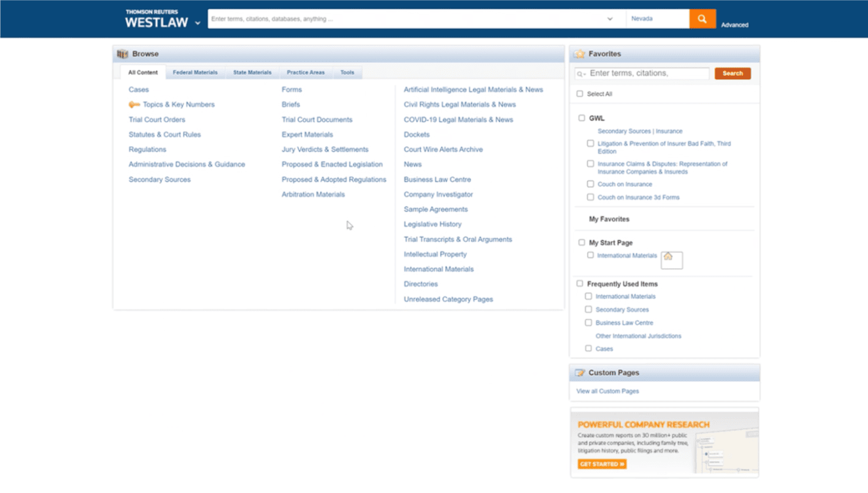Image resolution: width=868 pixels, height=493 pixels.
Task: Tick the Cases checkbox under Frequently Used Items
Action: pyautogui.click(x=588, y=349)
